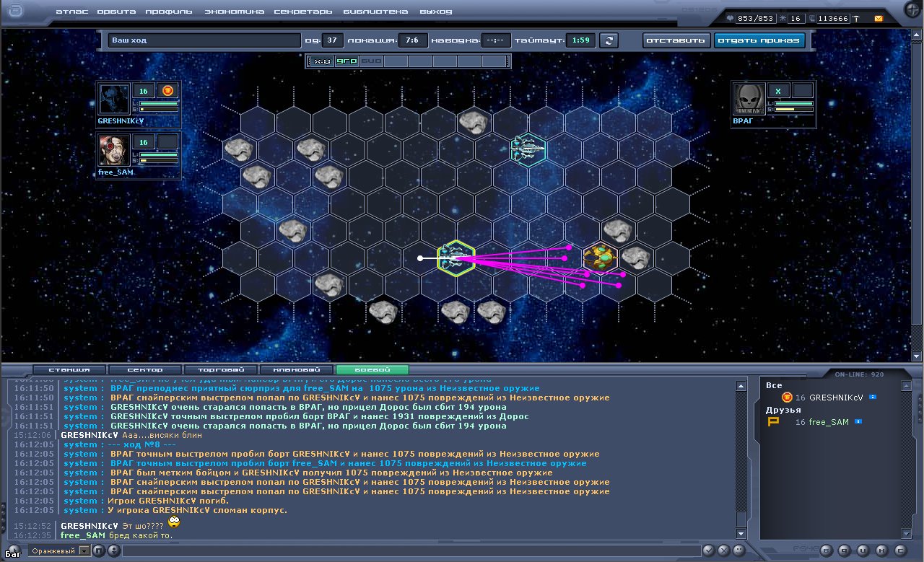Viewport: 924px width, 562px height.
Task: Click the cyan allied ship on hex grid
Action: tap(527, 149)
